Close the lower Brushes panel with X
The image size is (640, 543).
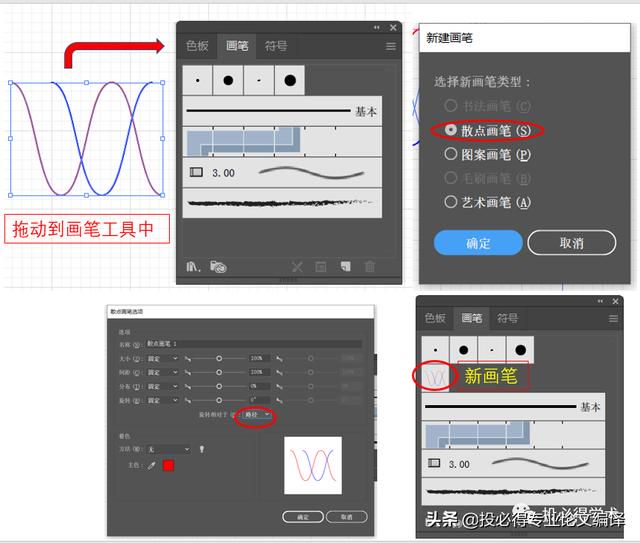tap(616, 301)
